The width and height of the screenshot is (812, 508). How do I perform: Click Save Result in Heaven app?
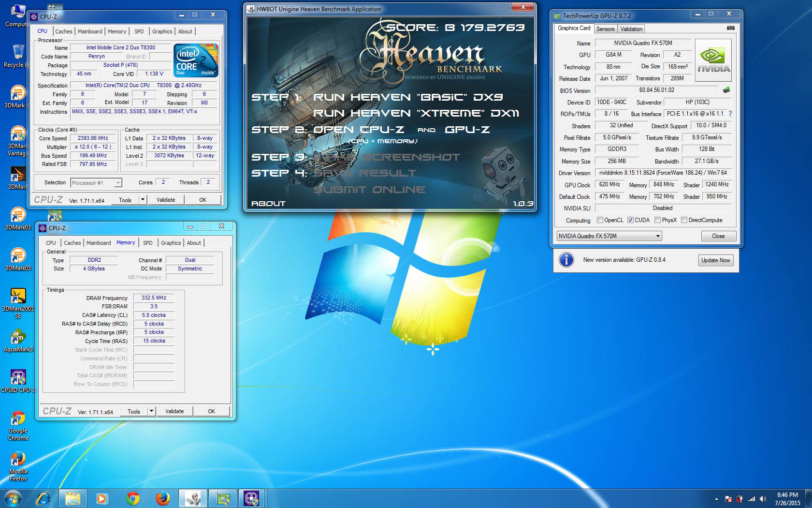coord(365,173)
